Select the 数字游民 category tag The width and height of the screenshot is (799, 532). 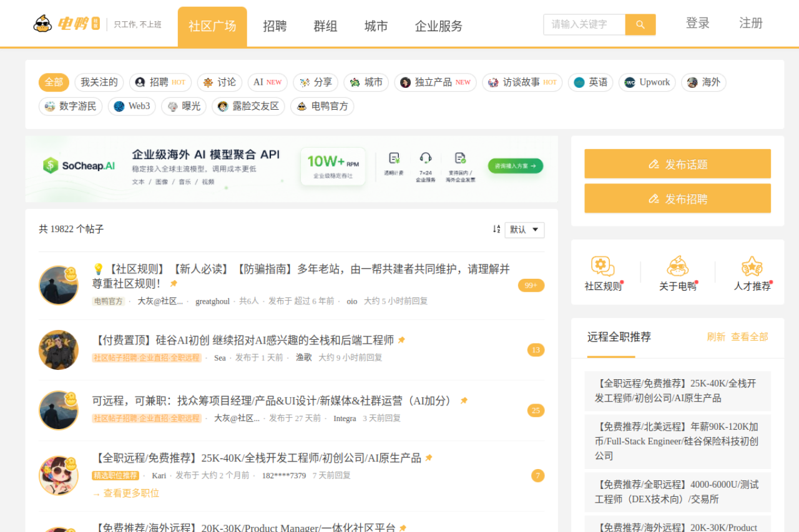click(x=71, y=107)
